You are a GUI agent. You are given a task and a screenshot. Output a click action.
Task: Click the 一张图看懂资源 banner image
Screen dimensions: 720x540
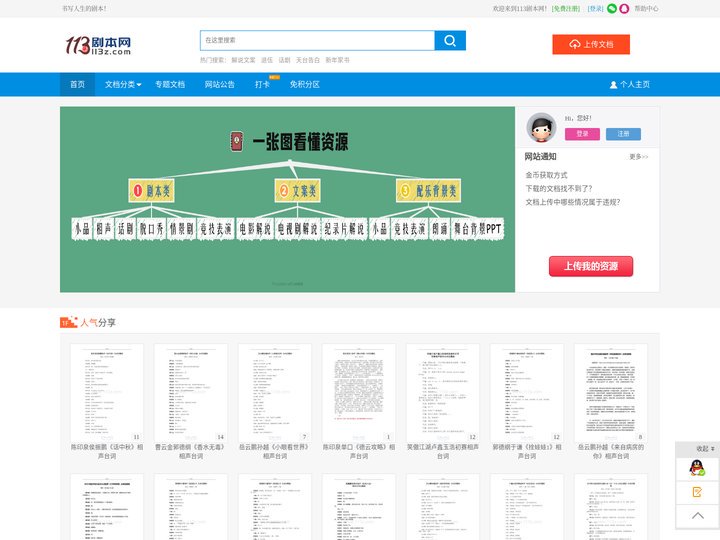tap(287, 199)
